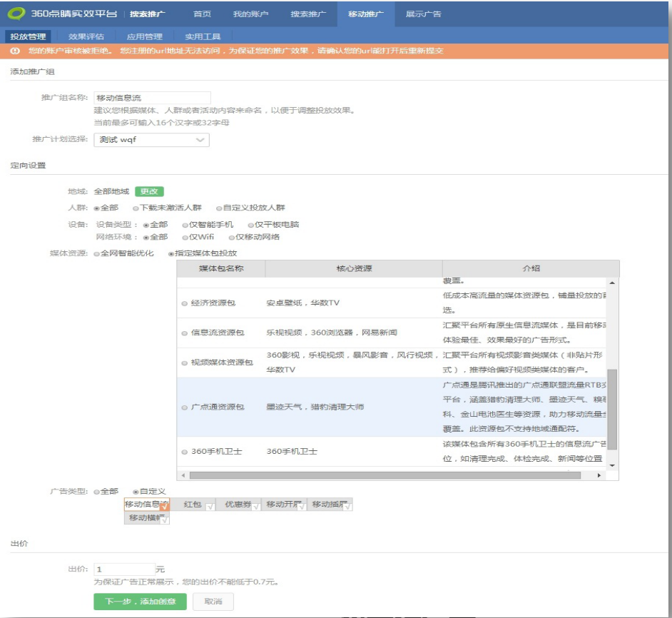The width and height of the screenshot is (672, 618).
Task: Enable the 红包 ad type tag
Action: coord(193,505)
